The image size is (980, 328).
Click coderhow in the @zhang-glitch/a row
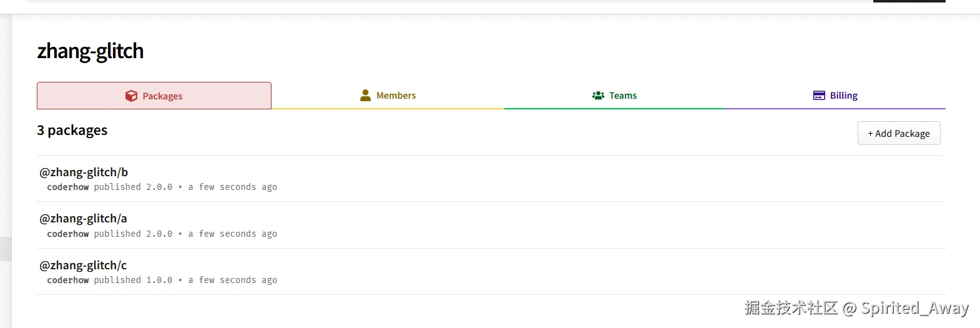[68, 234]
